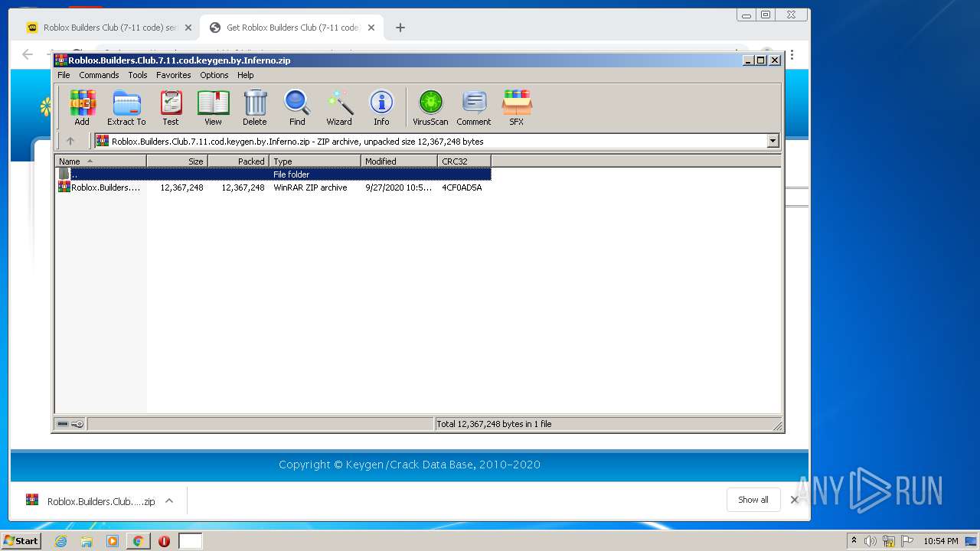Click the taskbar clock 10:54 PM
Viewport: 980px width, 551px height.
[941, 541]
